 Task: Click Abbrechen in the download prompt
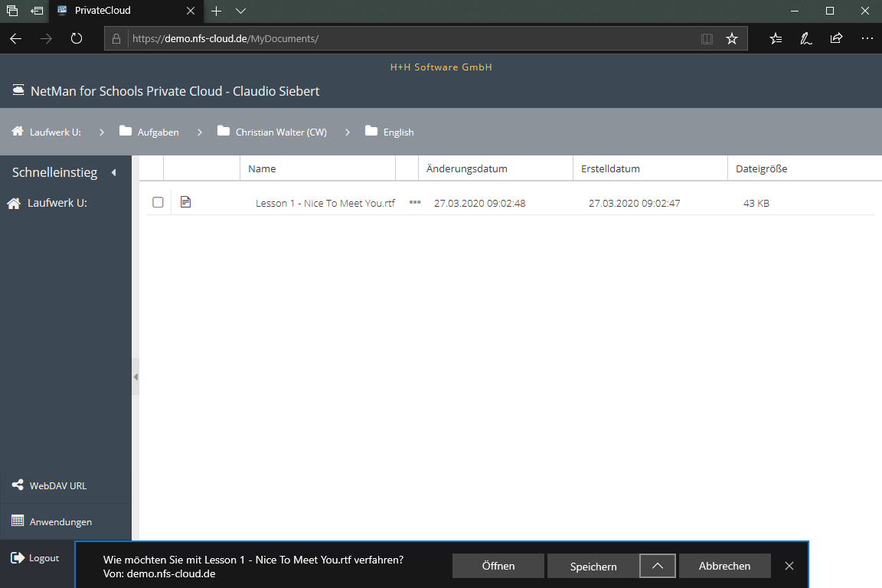pyautogui.click(x=724, y=566)
